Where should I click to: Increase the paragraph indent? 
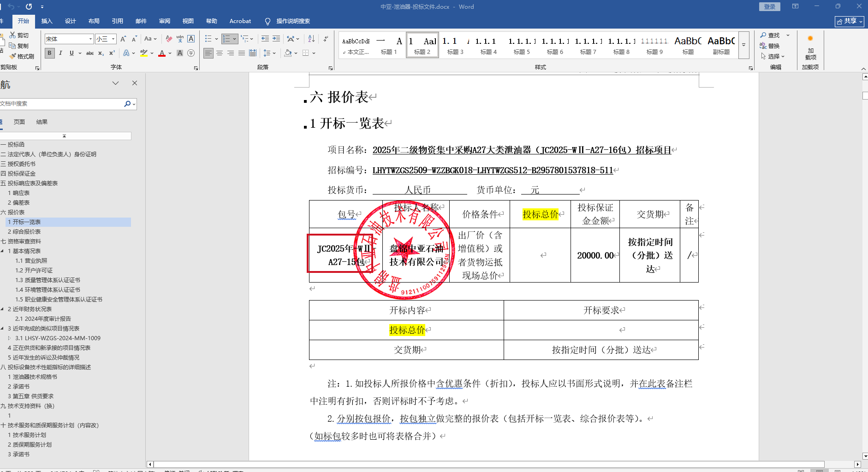tap(276, 39)
